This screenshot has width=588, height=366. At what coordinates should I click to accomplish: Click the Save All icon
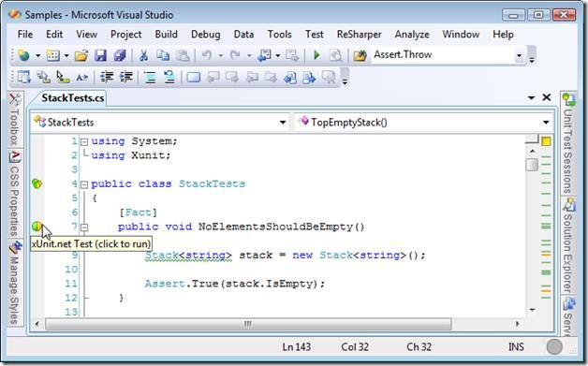120,55
